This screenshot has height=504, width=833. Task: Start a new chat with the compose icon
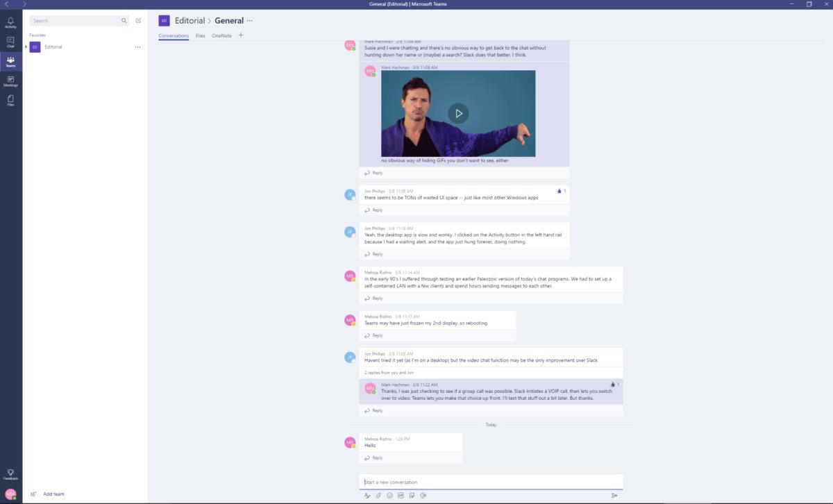pos(138,21)
